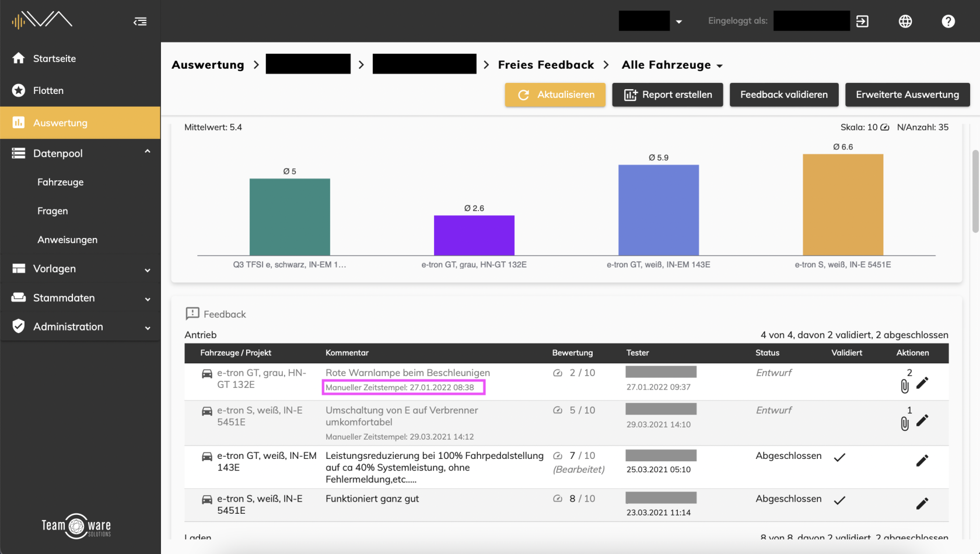Click the Validiert column header
The image size is (980, 554).
tap(846, 353)
